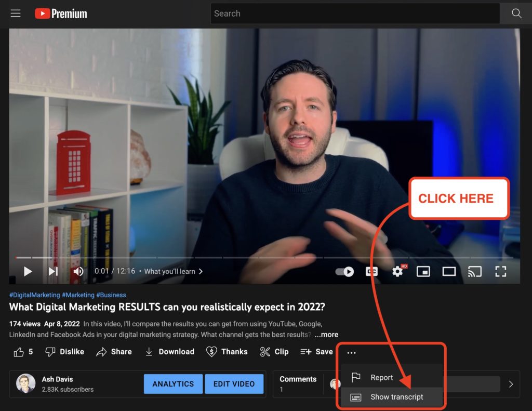Mute the video volume

click(78, 271)
